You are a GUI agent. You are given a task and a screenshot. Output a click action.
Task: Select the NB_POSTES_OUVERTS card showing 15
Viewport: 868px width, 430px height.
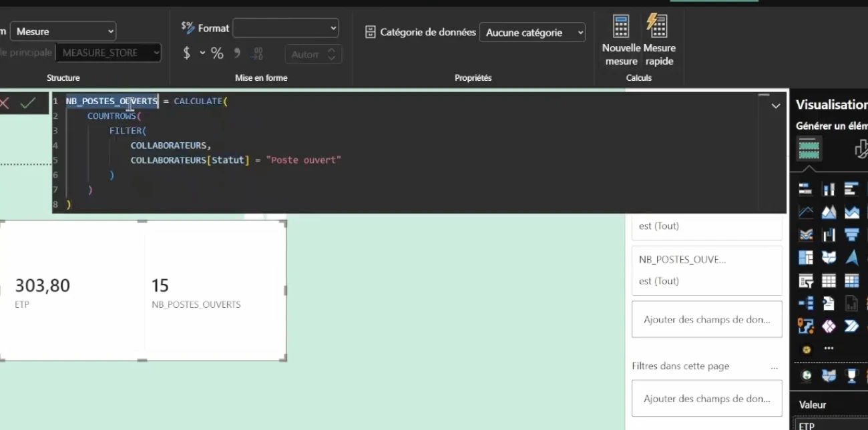pos(215,290)
